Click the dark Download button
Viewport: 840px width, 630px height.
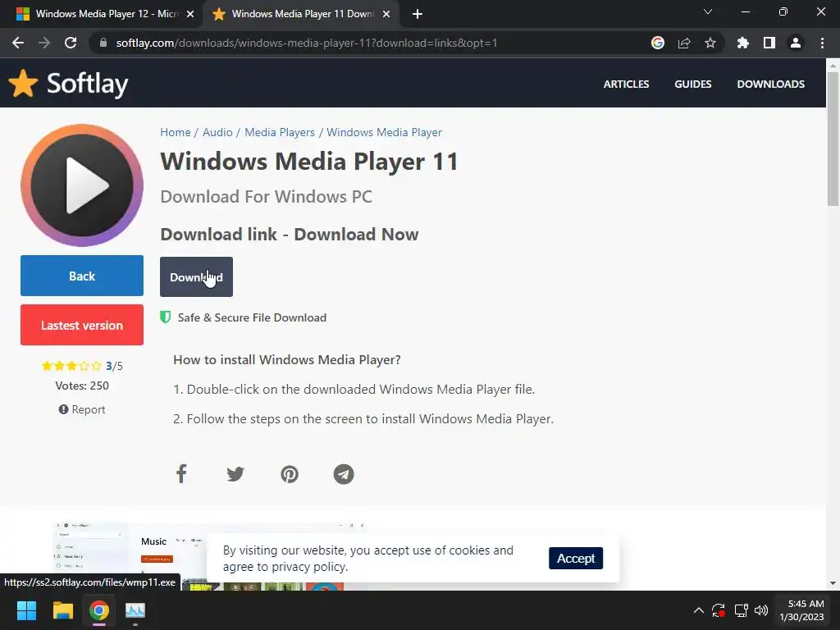pos(196,277)
